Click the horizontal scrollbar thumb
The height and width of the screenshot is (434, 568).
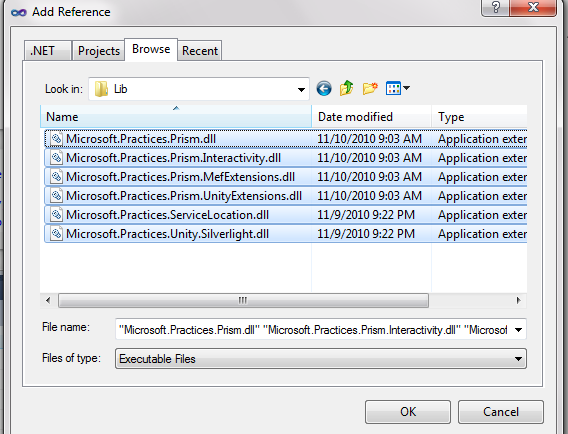click(x=243, y=300)
